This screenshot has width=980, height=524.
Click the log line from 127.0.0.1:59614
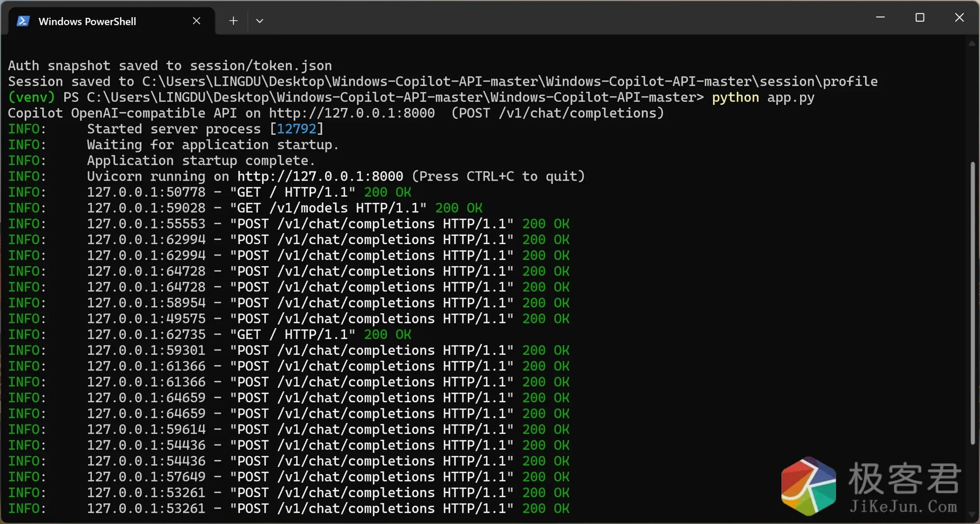289,429
